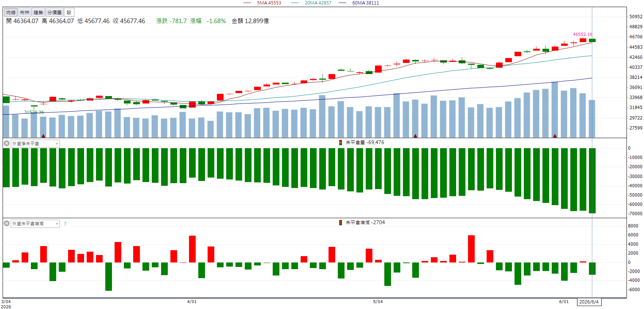The image size is (644, 309).
Task: Close the 外資淨未平倉 indicator panel
Action: pyautogui.click(x=7, y=143)
